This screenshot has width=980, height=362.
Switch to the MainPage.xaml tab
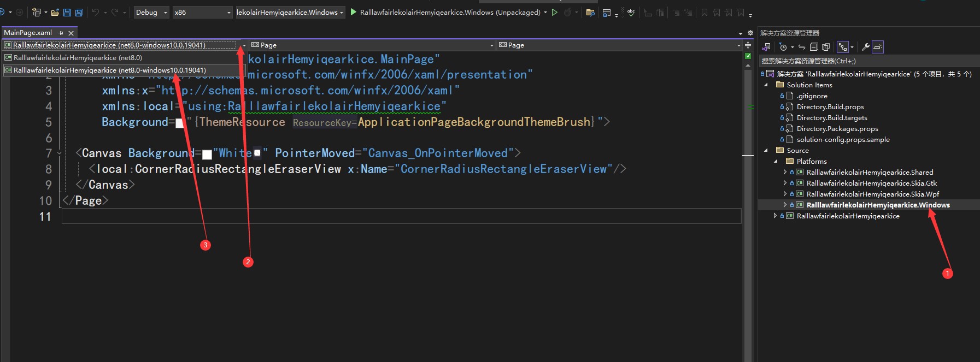pos(28,33)
